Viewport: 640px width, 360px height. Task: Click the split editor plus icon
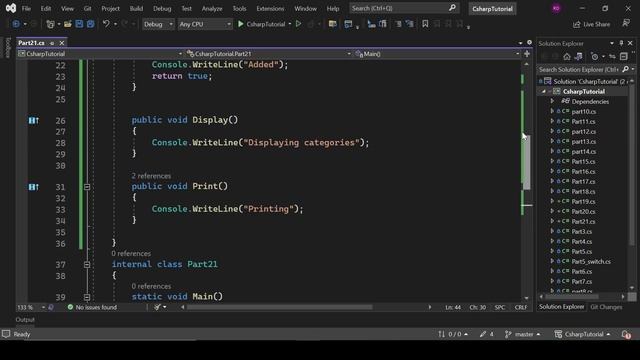point(527,53)
